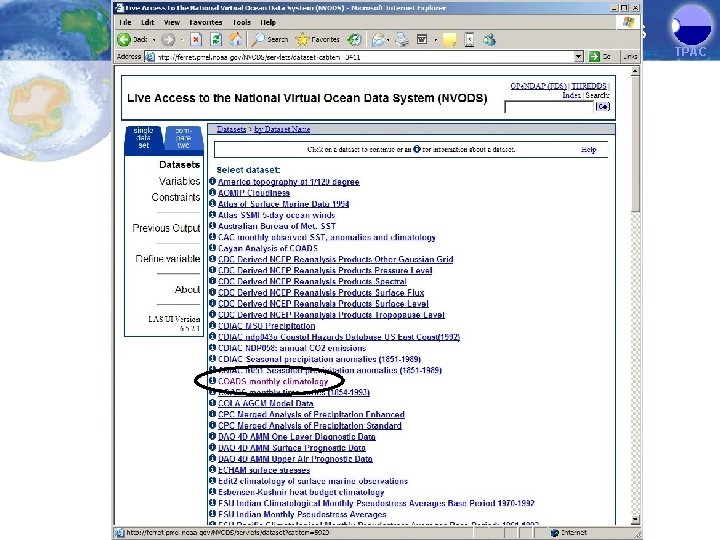Select Variables in the left navigation panel
Image resolution: width=720 pixels, height=540 pixels.
pyautogui.click(x=179, y=181)
